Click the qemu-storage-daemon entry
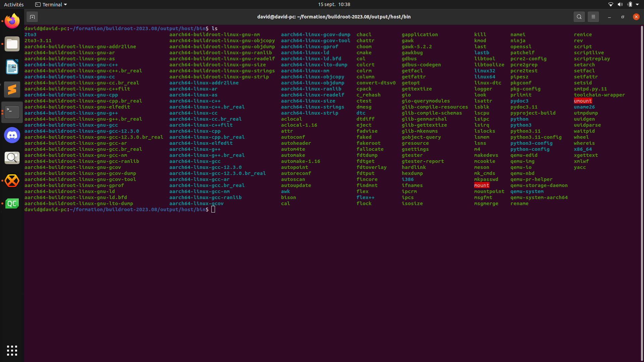This screenshot has height=362, width=644. pyautogui.click(x=539, y=185)
